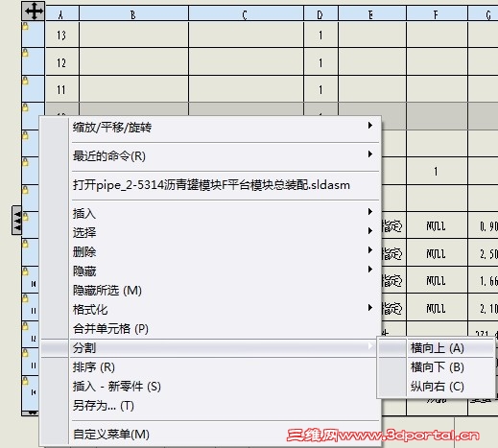Viewport: 498px width, 448px height.
Task: Click the collapse arrows handle left of table
Action: tap(17, 221)
